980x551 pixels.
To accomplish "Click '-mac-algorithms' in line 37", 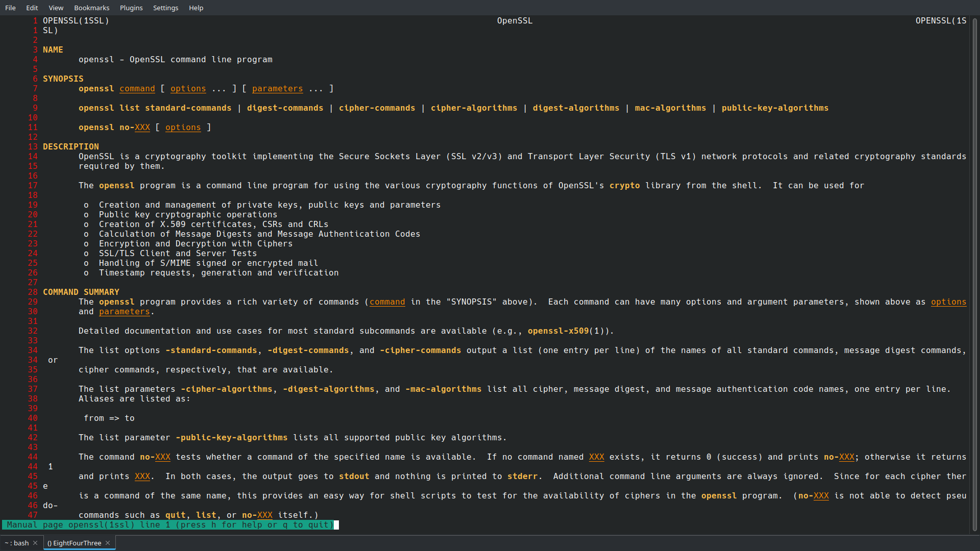I will 444,389.
